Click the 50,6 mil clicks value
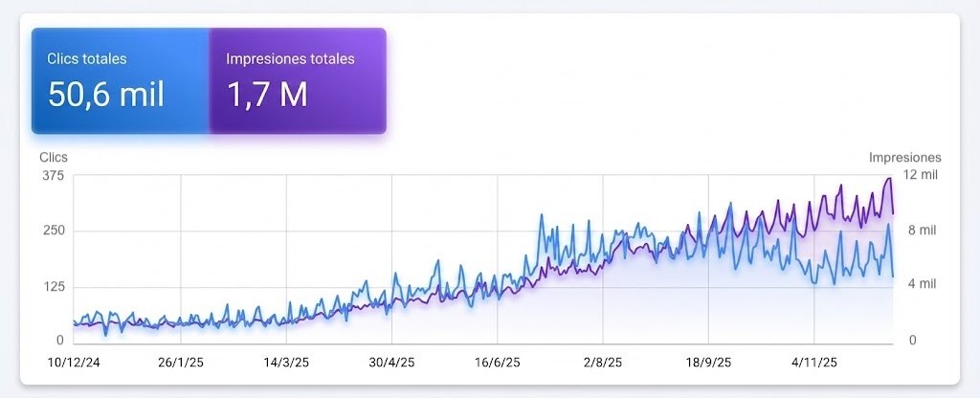The width and height of the screenshot is (980, 398). click(x=106, y=94)
